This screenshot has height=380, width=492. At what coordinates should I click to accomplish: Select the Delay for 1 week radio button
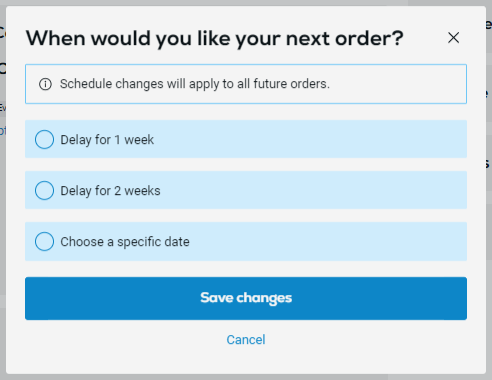point(44,139)
